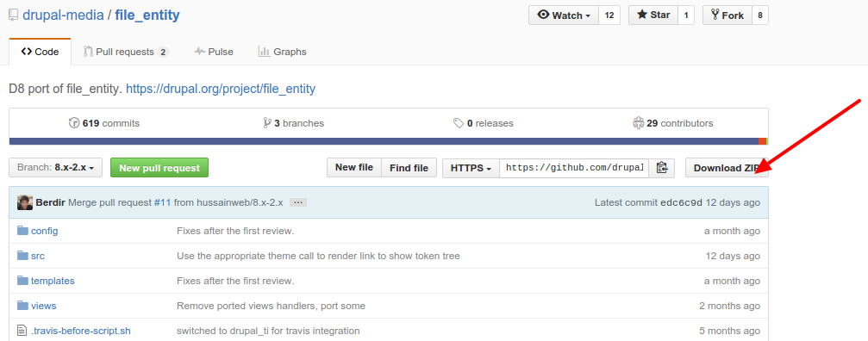Copy clone URL with clipboard icon
Viewport: 868px width, 341px height.
click(x=661, y=167)
